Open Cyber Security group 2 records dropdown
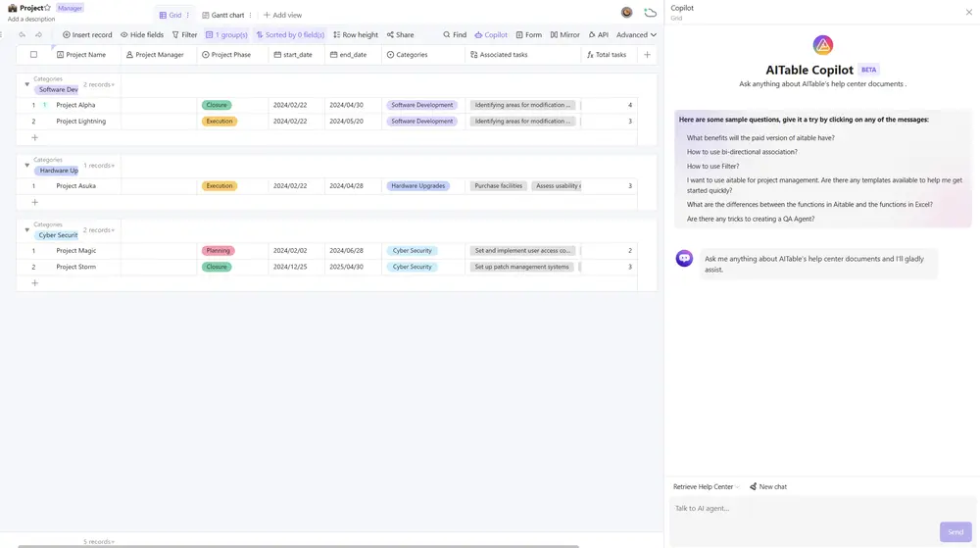The image size is (980, 548). (x=99, y=230)
